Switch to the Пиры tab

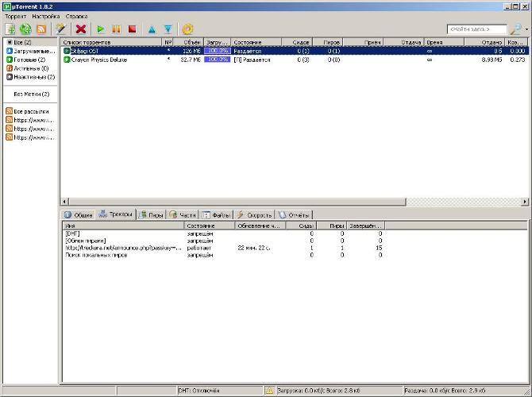click(x=151, y=215)
